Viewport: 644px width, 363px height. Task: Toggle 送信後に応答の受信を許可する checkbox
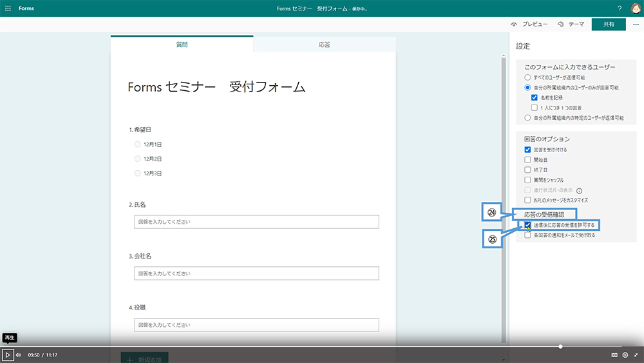point(528,225)
